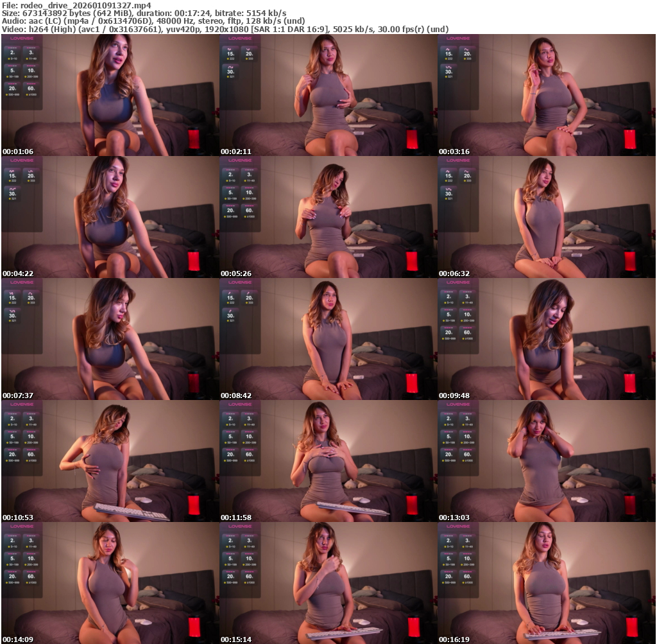Click the 'Size: 673143892 bytes' info line

pyautogui.click(x=144, y=13)
